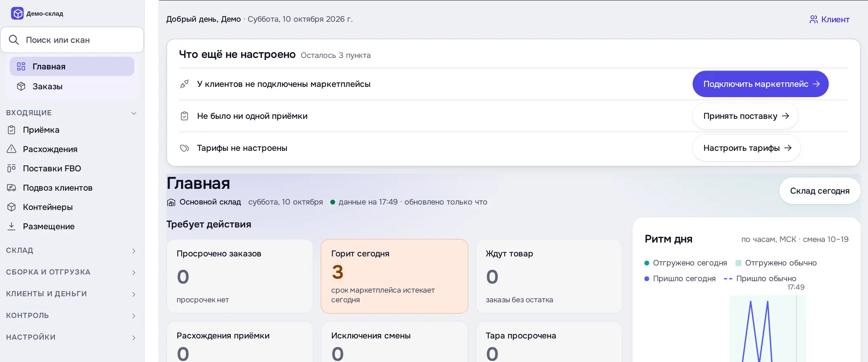Click the warehouse icon beside Основной склад
The width and height of the screenshot is (868, 362).
coord(171,203)
